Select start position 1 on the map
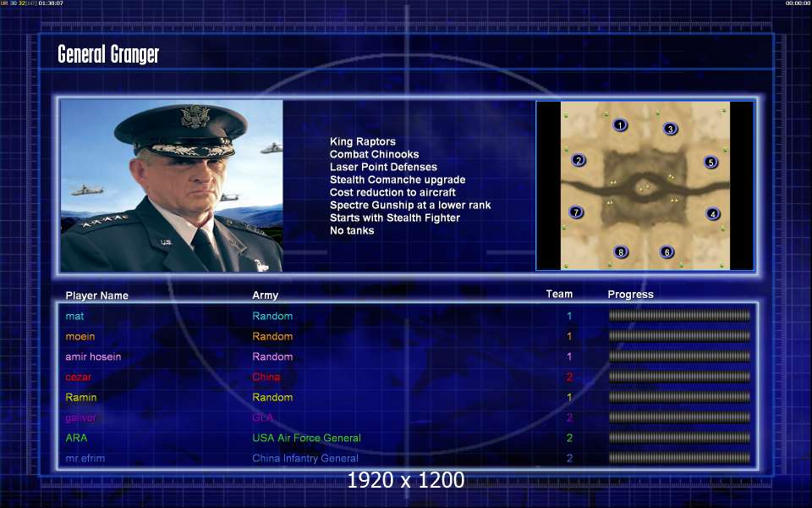The image size is (812, 508). pyautogui.click(x=620, y=125)
